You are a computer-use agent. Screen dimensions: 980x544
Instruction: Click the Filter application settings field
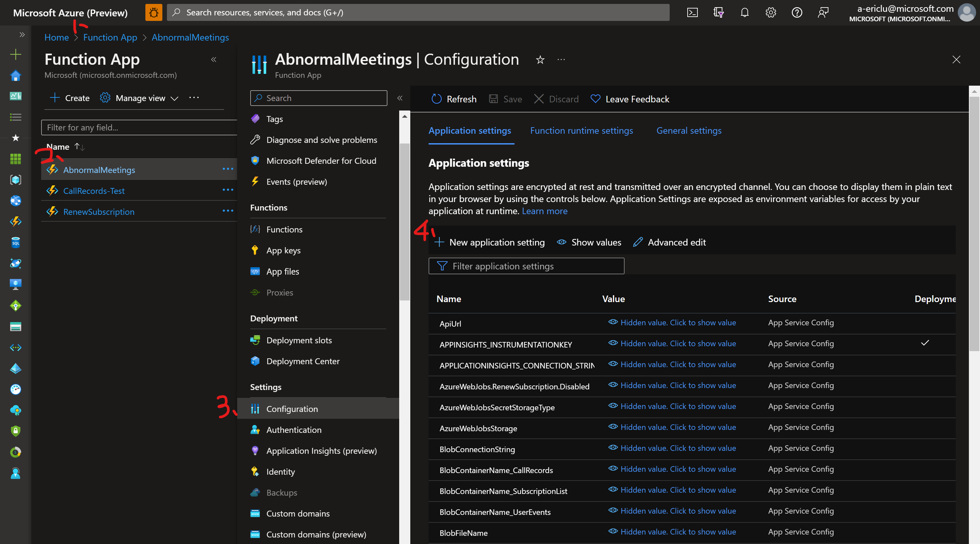click(526, 266)
